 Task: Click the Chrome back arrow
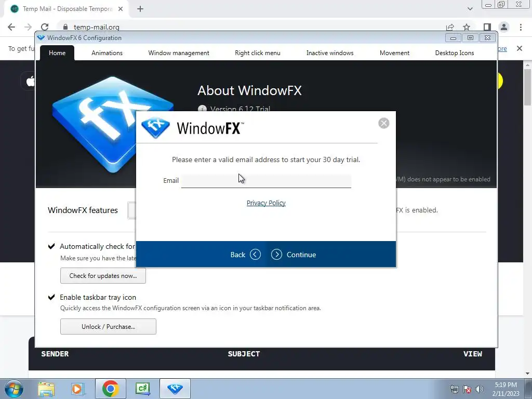pyautogui.click(x=11, y=27)
